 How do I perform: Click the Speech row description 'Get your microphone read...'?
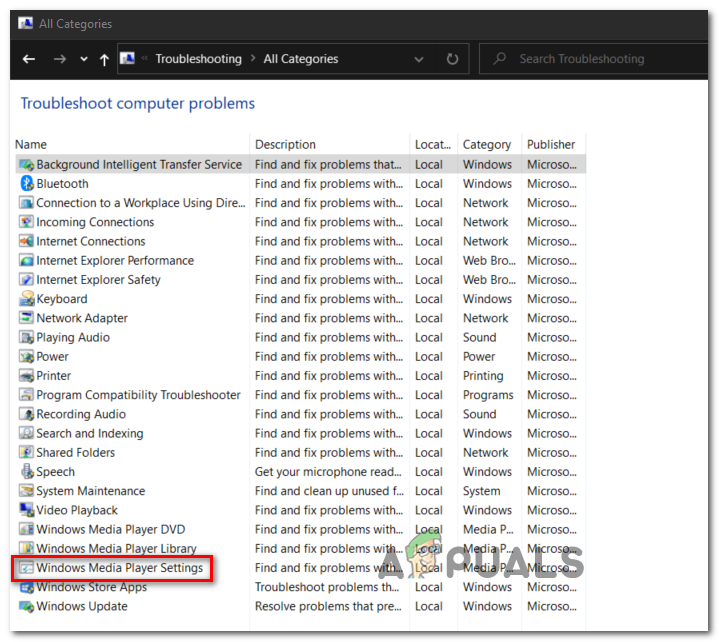pos(328,471)
